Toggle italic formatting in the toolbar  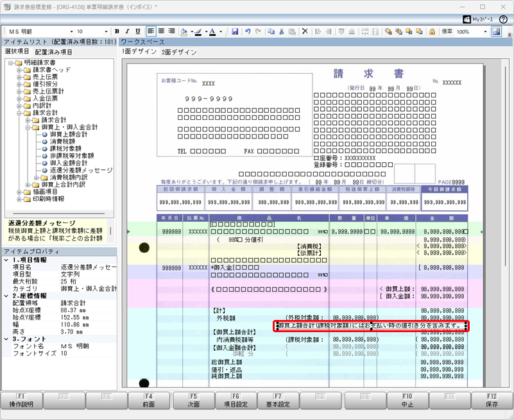click(x=127, y=31)
